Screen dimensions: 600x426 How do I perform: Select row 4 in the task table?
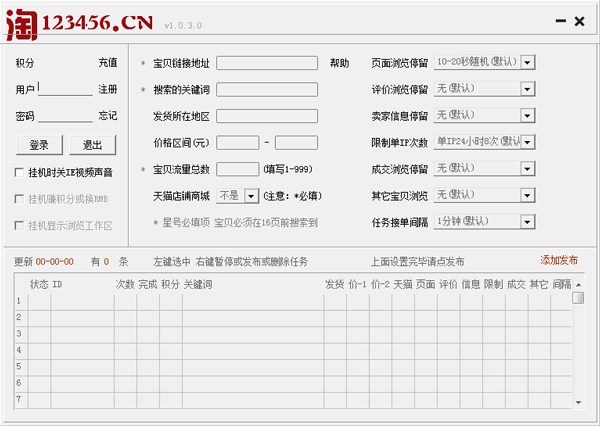coord(293,351)
